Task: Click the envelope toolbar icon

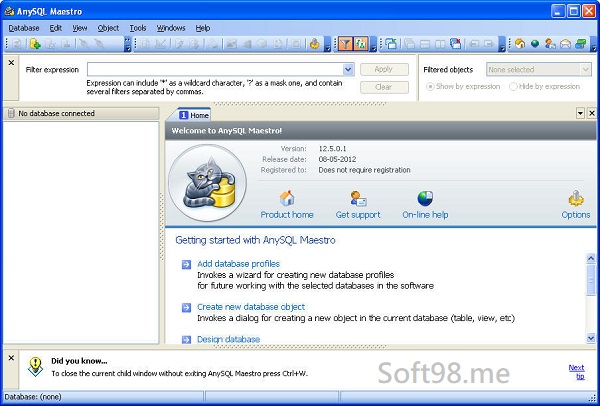Action: (565, 44)
